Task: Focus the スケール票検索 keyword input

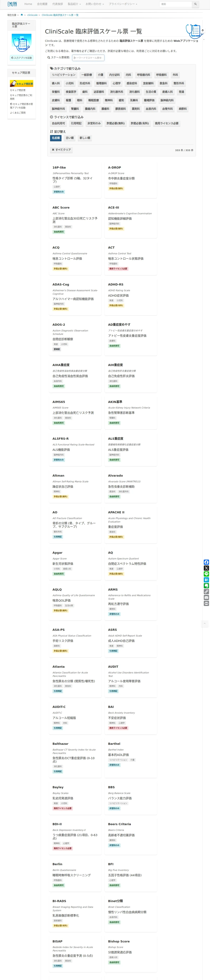Action: (88, 58)
